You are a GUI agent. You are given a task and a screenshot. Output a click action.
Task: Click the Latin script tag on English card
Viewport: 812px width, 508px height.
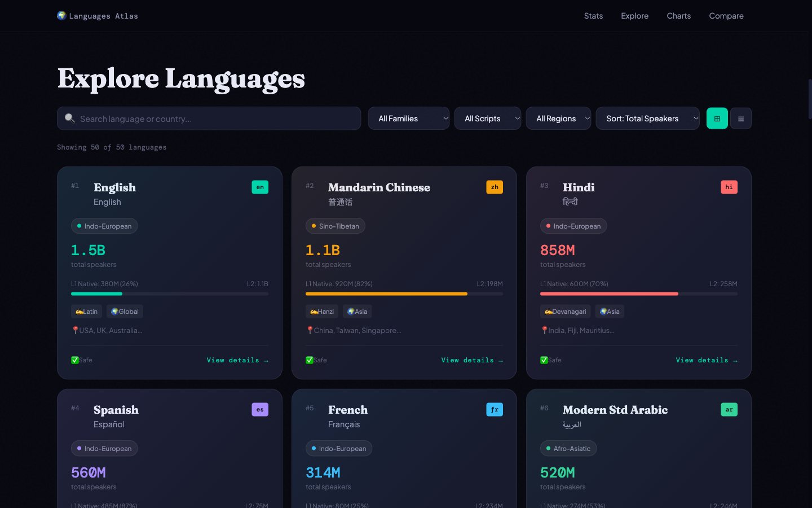click(86, 312)
